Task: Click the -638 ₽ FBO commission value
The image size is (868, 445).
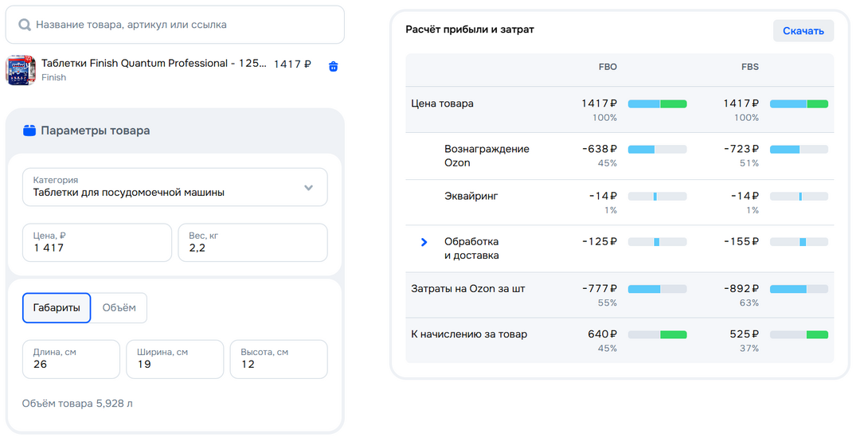Action: pos(600,149)
